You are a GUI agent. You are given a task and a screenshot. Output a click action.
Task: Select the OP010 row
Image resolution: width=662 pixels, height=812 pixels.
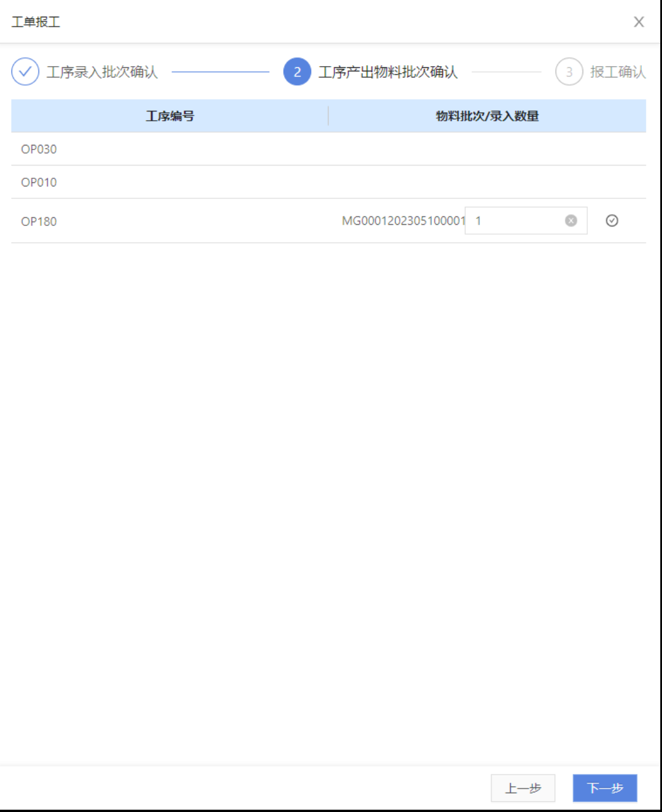click(x=328, y=182)
